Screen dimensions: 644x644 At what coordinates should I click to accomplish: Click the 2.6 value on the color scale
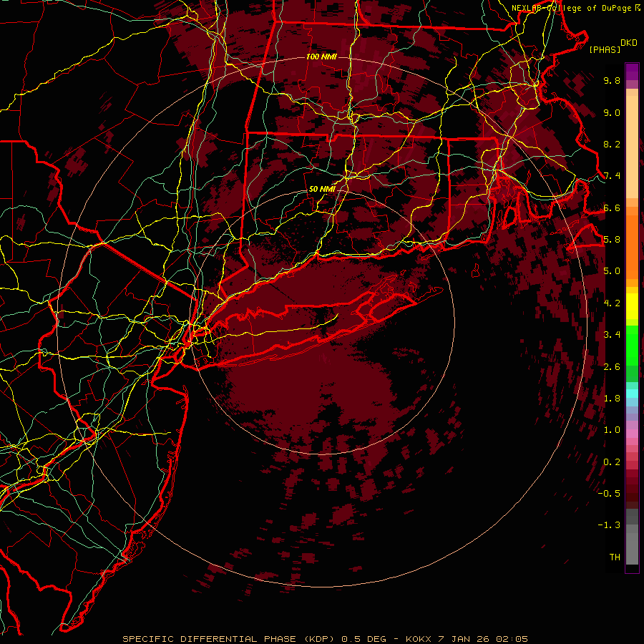tap(612, 366)
